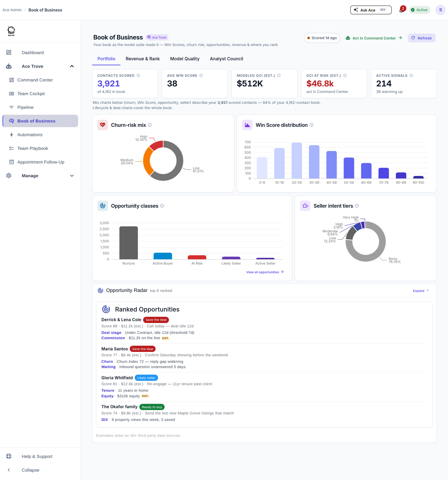
Task: Click the user avatar S
Action: [x=441, y=10]
